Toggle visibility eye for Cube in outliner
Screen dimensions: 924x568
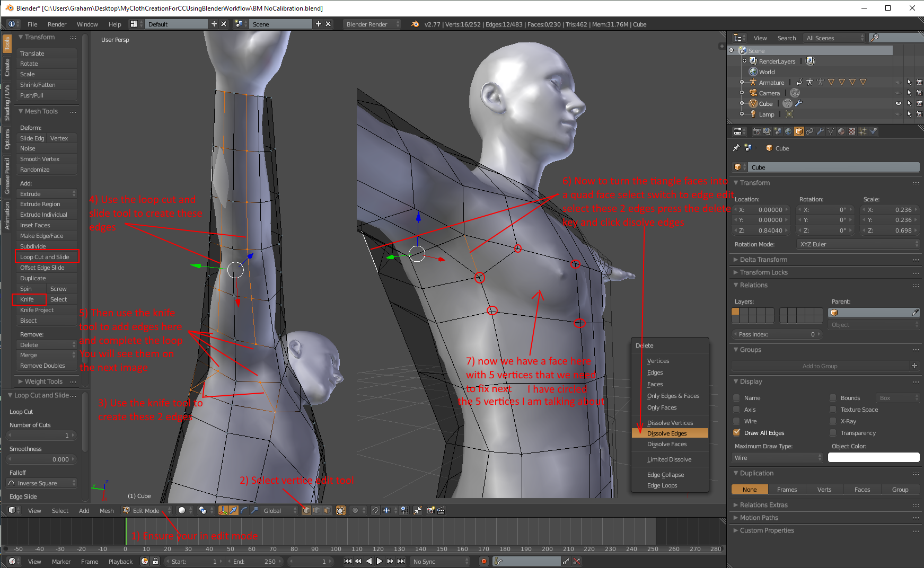tap(898, 103)
